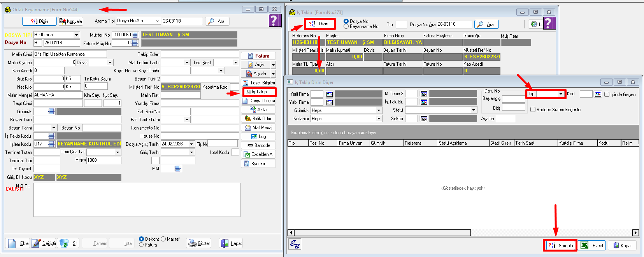Click the Excel export button

tap(592, 245)
